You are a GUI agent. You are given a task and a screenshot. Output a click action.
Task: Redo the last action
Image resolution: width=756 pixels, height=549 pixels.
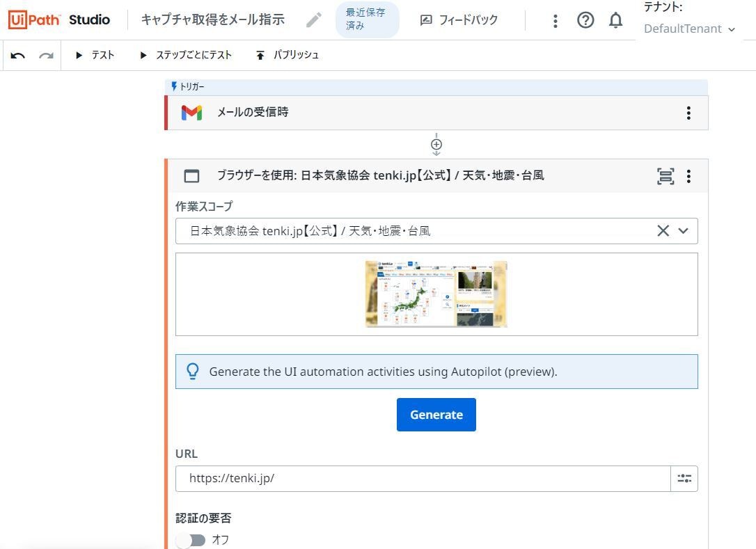click(46, 56)
